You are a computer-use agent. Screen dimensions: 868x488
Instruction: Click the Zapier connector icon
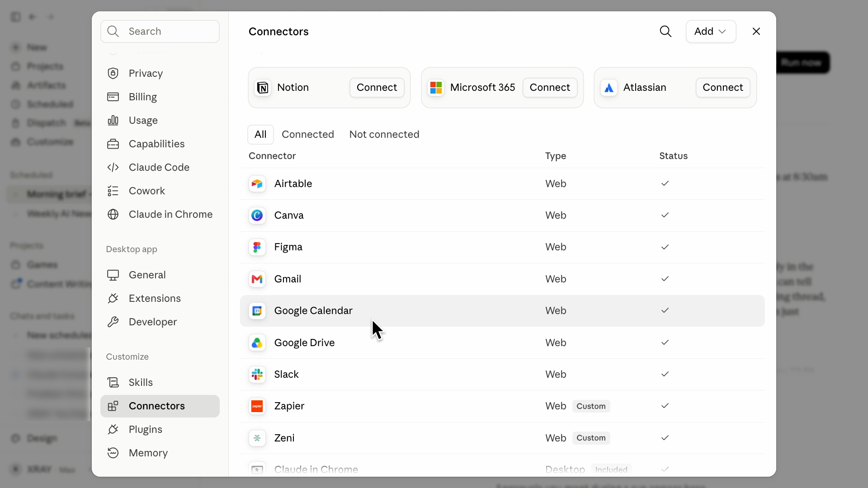(257, 406)
